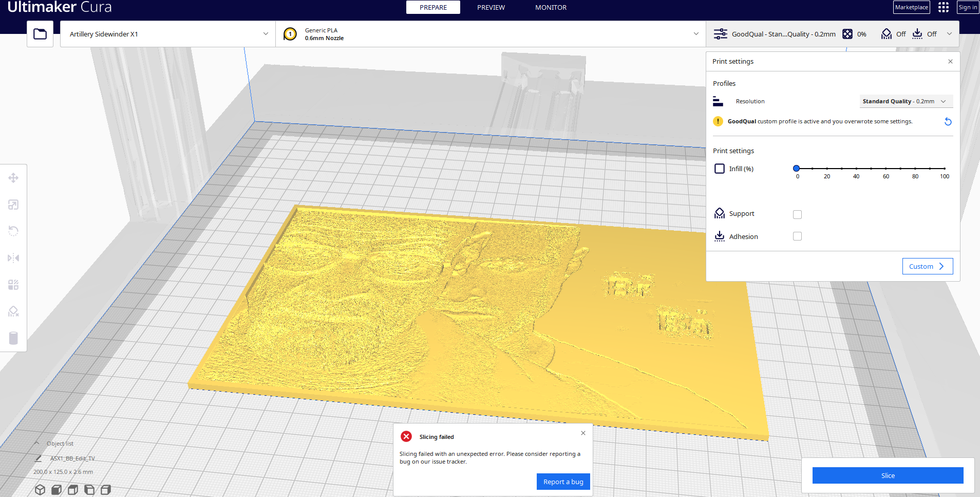
Task: Click Report a bug in the dialog
Action: [x=563, y=482]
